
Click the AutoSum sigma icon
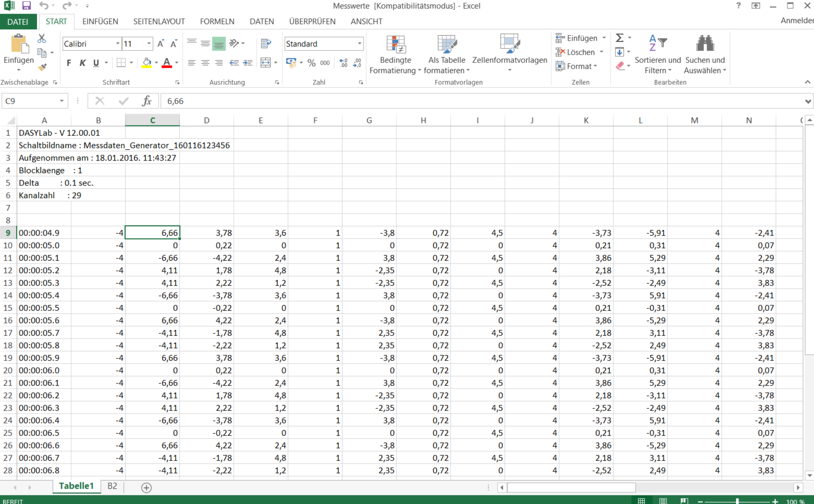click(x=619, y=38)
